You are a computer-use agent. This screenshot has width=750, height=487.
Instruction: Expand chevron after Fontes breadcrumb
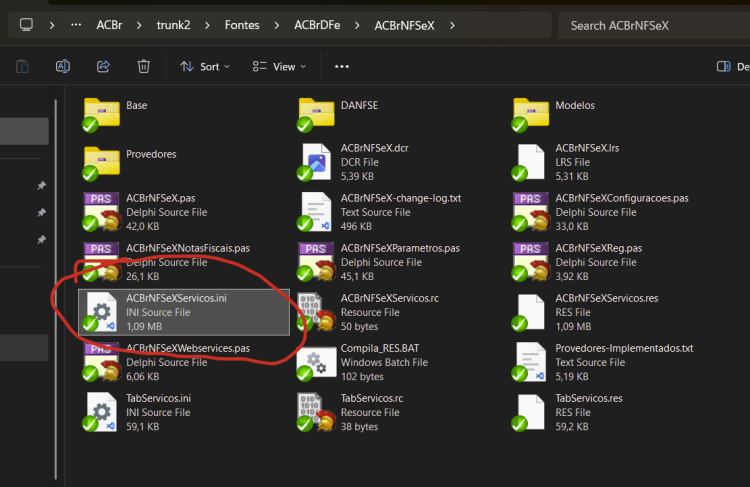[x=276, y=25]
